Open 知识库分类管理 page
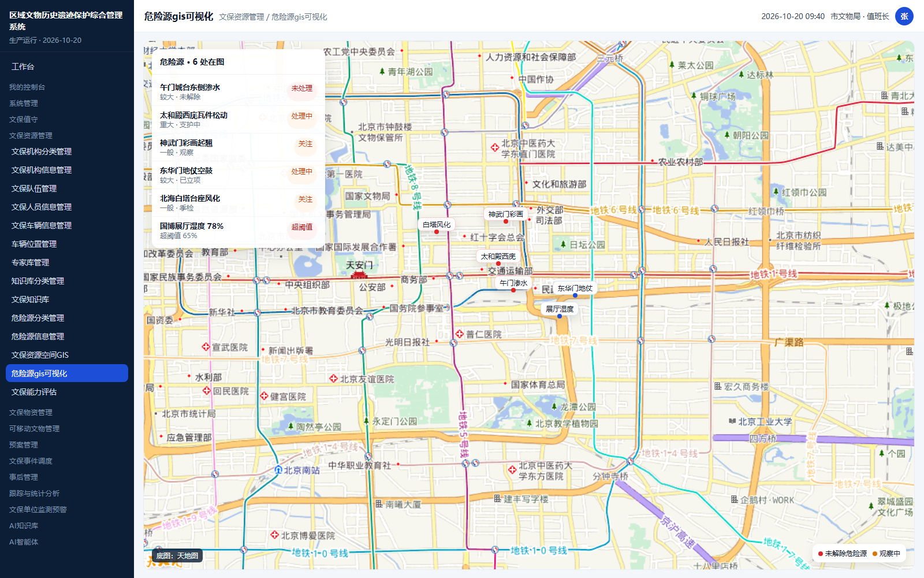 point(67,281)
